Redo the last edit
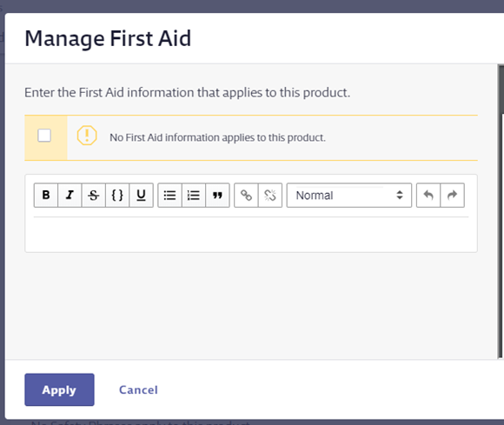This screenshot has width=504, height=425. (x=452, y=196)
